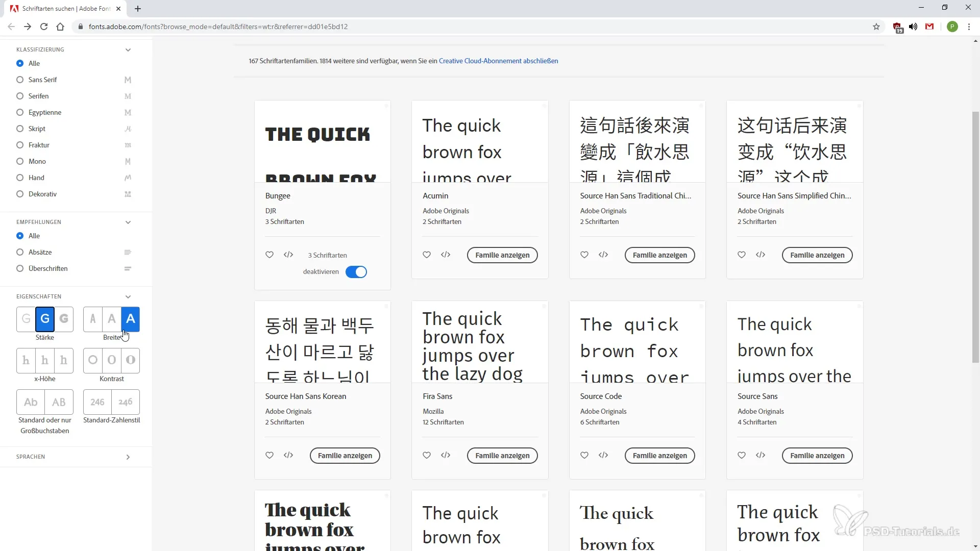Select Skript classification radio
980x551 pixels.
[20, 129]
